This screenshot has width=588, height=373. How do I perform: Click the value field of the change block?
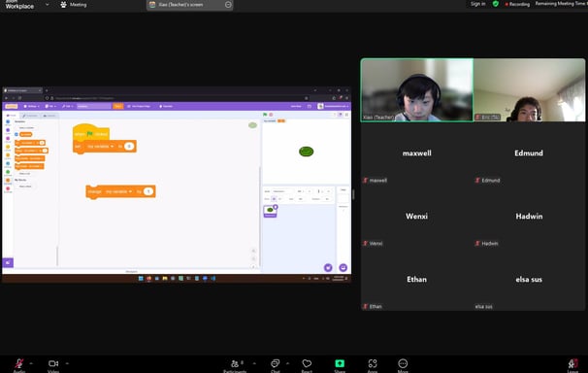click(x=148, y=191)
